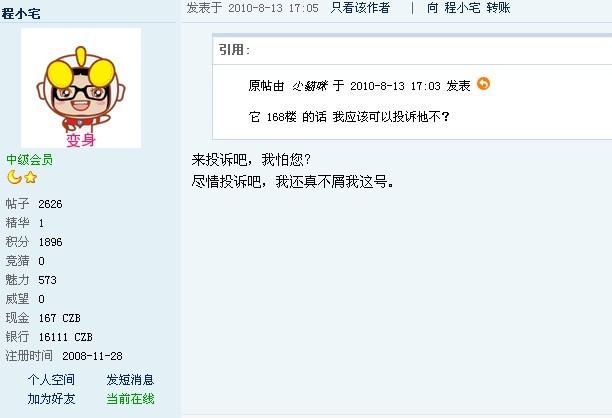The width and height of the screenshot is (612, 418).
Task: Open the quoted author's 小猫咪 name link
Action: (x=310, y=85)
